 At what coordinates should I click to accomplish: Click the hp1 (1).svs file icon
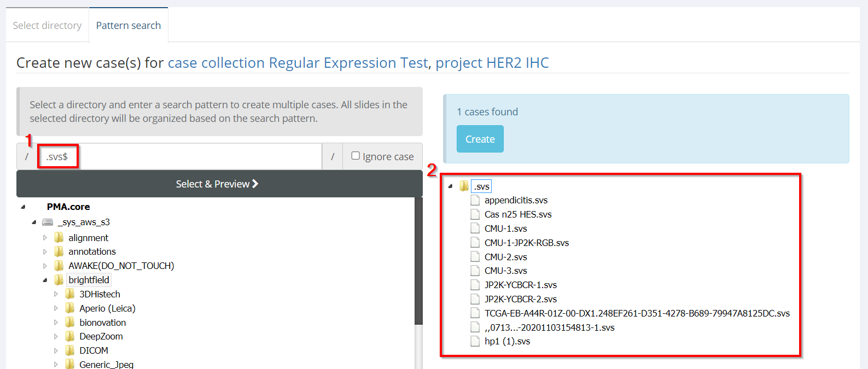475,341
